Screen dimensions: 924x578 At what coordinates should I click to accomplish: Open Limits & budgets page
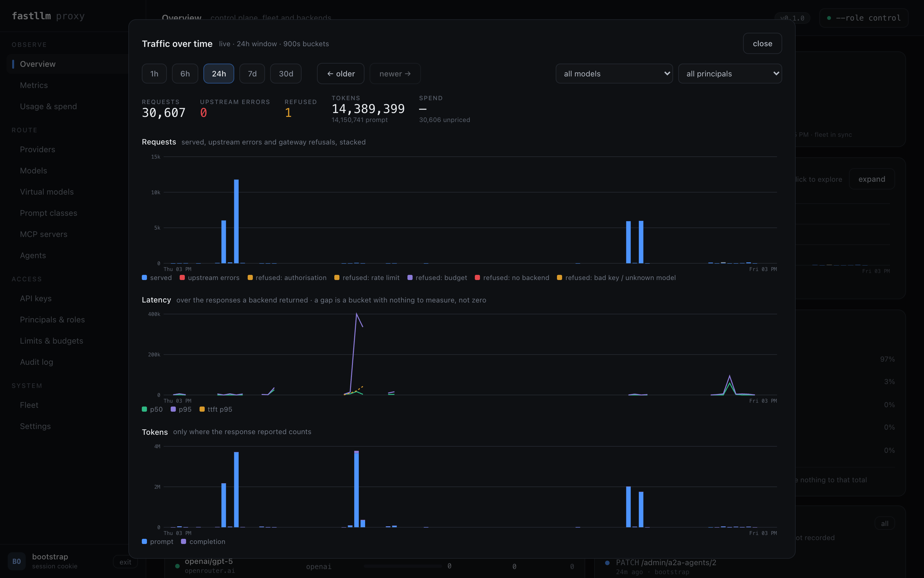pyautogui.click(x=51, y=341)
